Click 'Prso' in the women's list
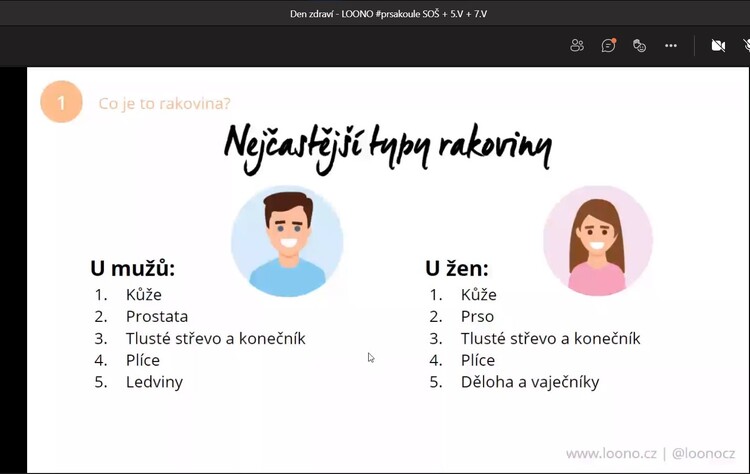This screenshot has height=474, width=750. (x=477, y=317)
